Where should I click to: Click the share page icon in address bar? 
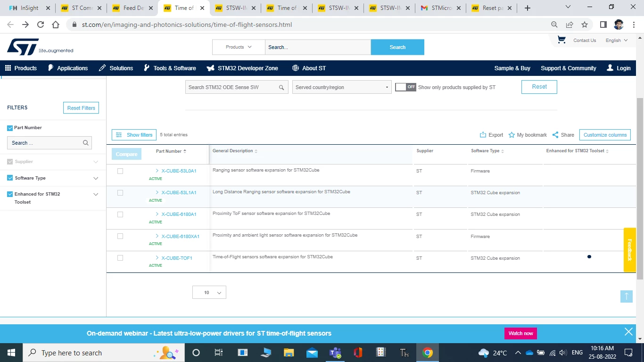click(x=570, y=25)
